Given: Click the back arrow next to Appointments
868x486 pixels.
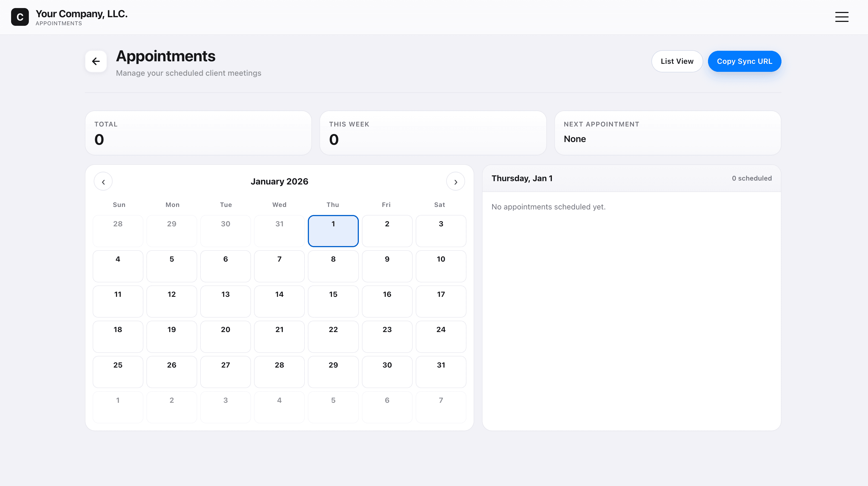Looking at the screenshot, I should [96, 61].
